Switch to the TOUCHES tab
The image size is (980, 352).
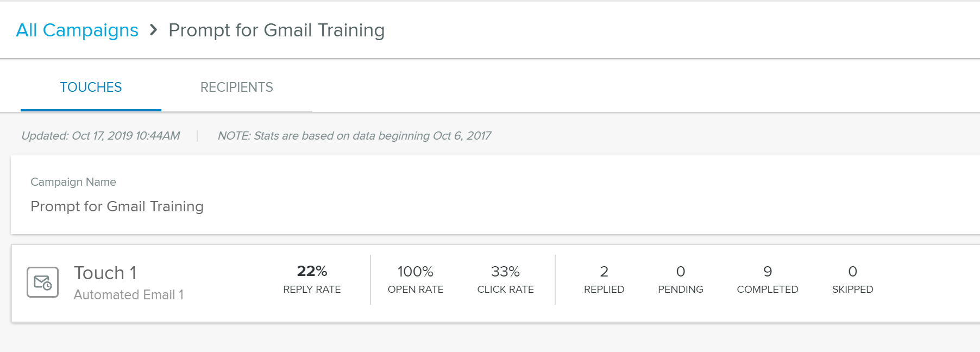[x=91, y=87]
